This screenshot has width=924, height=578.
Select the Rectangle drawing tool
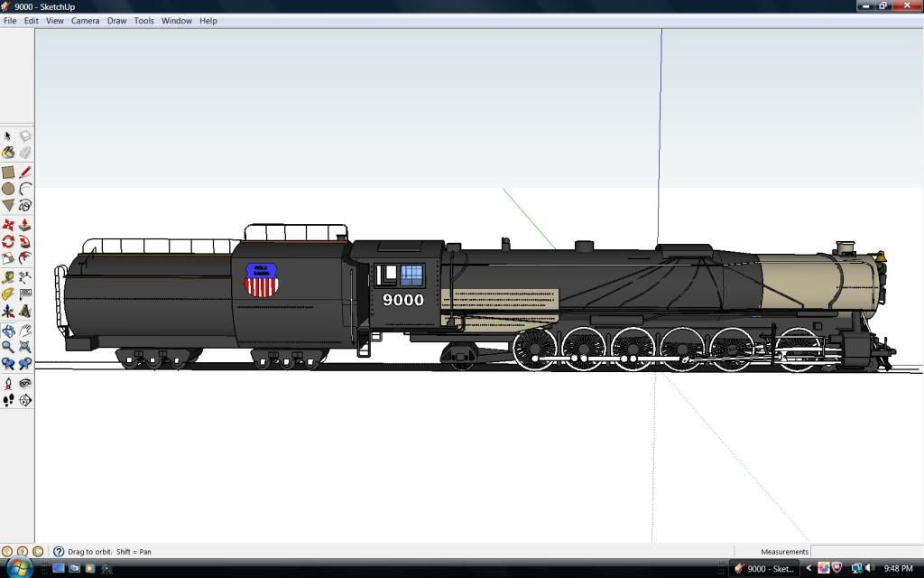tap(7, 172)
